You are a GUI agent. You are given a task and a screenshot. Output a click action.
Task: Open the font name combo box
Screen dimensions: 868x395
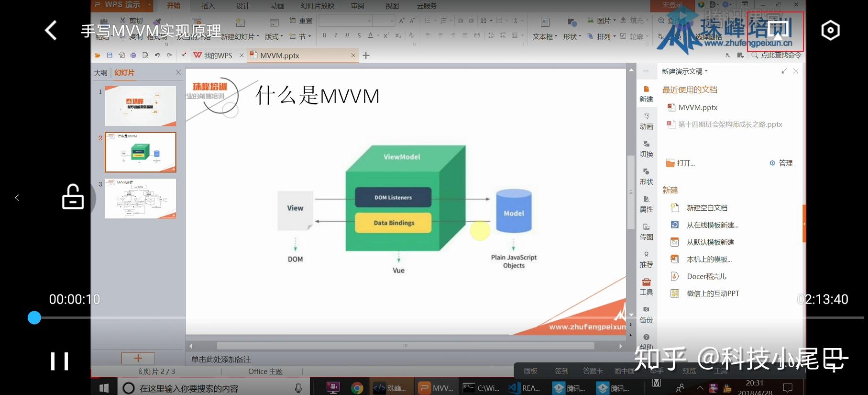(x=345, y=21)
